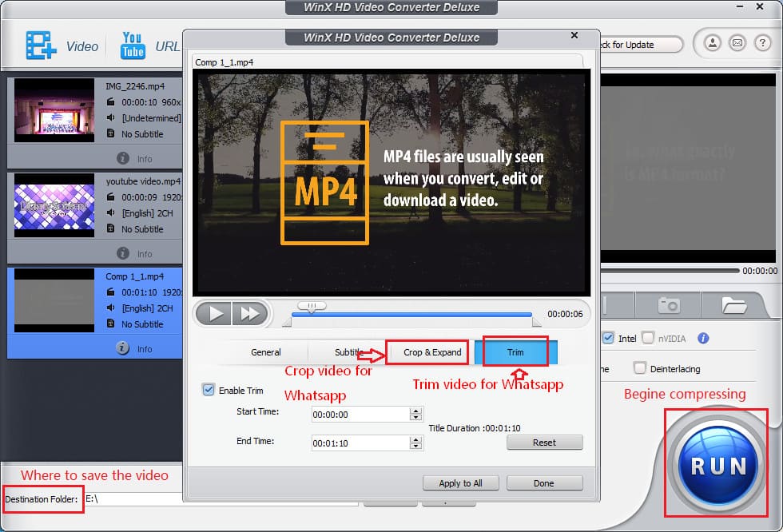This screenshot has width=783, height=532.
Task: Enable nVIDIA hardware acceleration checkbox
Action: click(648, 338)
